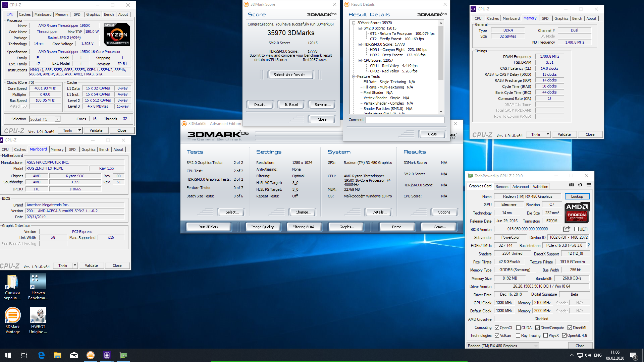Toggle the DirectCompute checkbox
The height and width of the screenshot is (362, 644).
[x=537, y=328]
